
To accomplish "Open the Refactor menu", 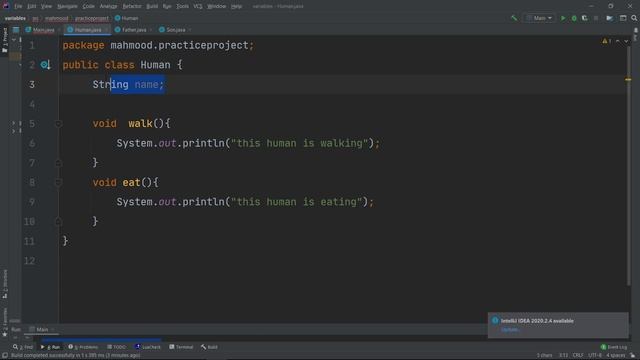I will click(132, 6).
